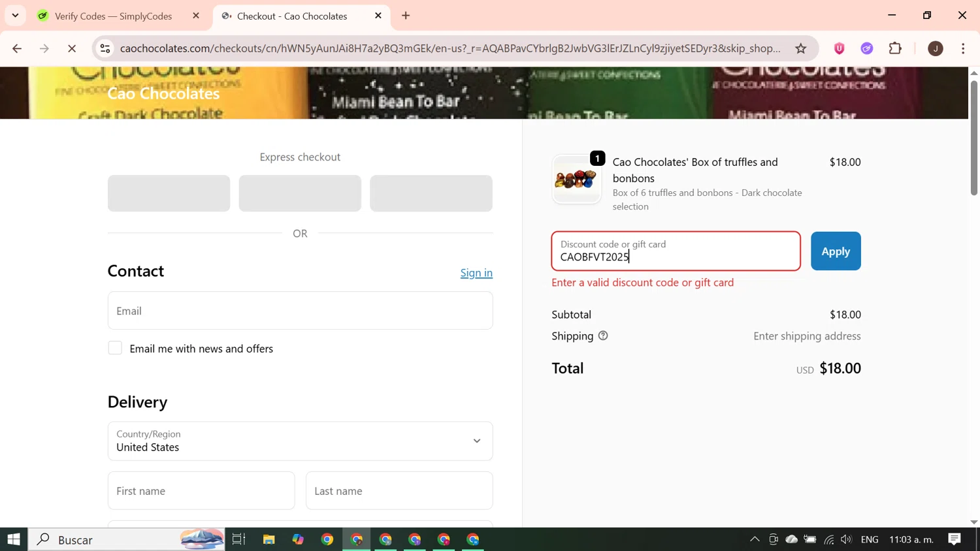Click the page vertical scrollbar thumb
Screen dimensions: 980x551
[x=973, y=137]
